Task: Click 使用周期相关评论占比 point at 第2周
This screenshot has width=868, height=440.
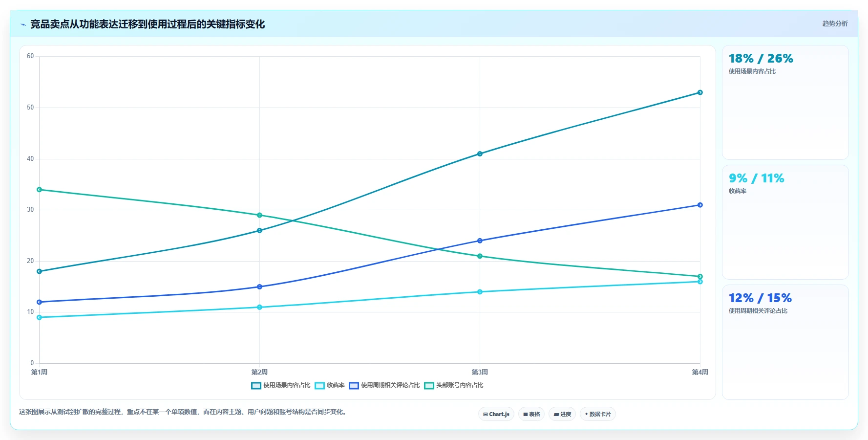Action: pos(259,286)
